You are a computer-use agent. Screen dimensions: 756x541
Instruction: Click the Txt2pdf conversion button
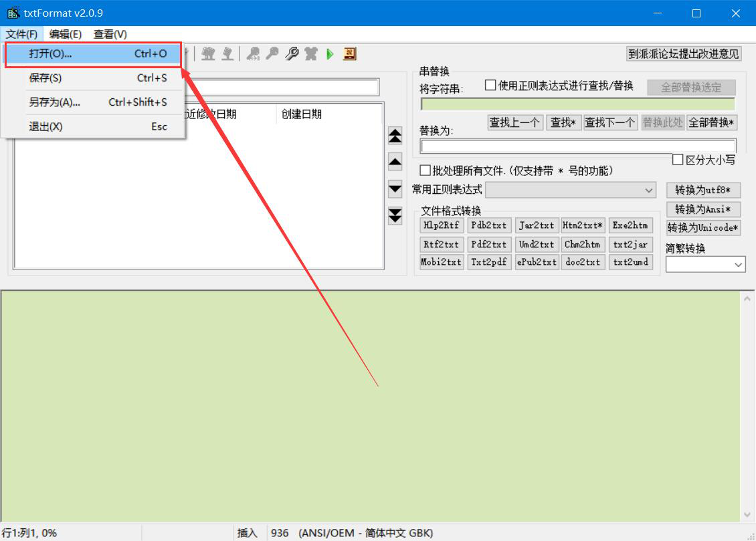tap(489, 262)
